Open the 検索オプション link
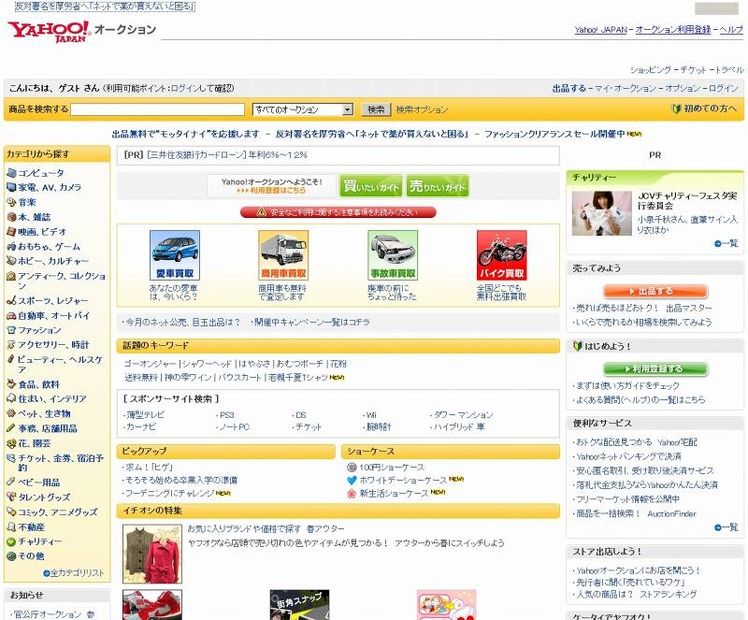 [x=422, y=110]
